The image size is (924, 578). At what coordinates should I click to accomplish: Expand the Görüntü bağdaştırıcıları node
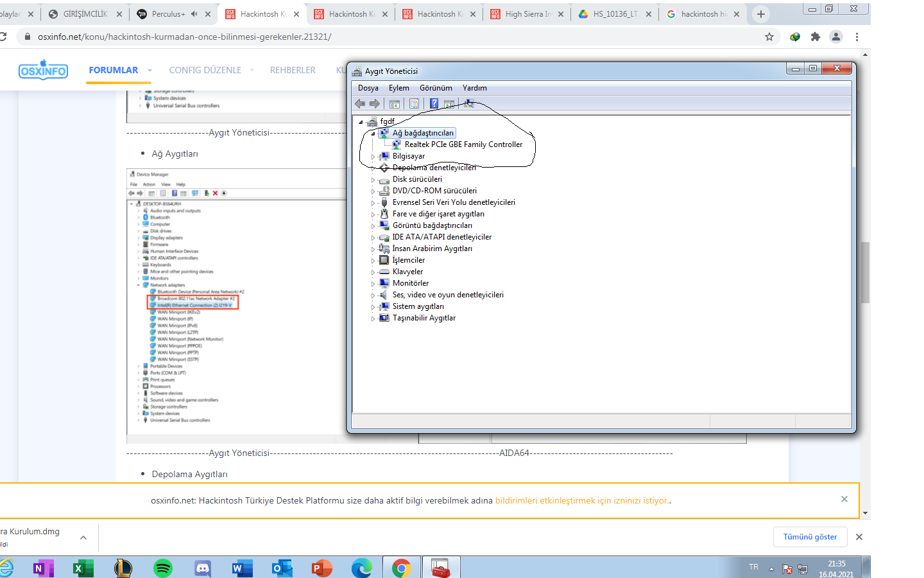click(373, 226)
